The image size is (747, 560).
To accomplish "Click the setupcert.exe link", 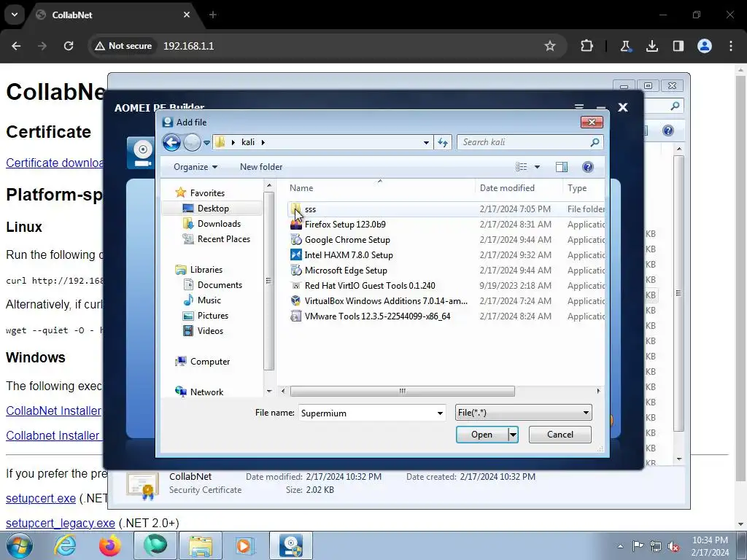I will (41, 498).
